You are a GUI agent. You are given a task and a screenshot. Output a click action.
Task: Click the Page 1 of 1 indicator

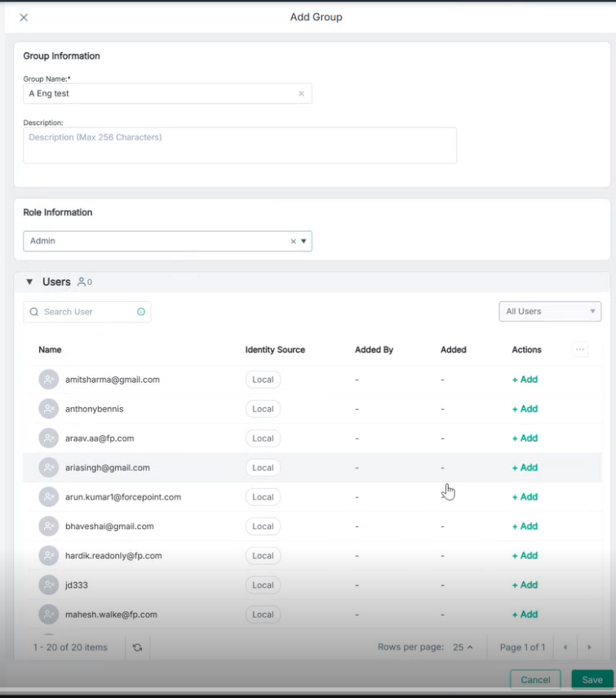click(x=522, y=647)
